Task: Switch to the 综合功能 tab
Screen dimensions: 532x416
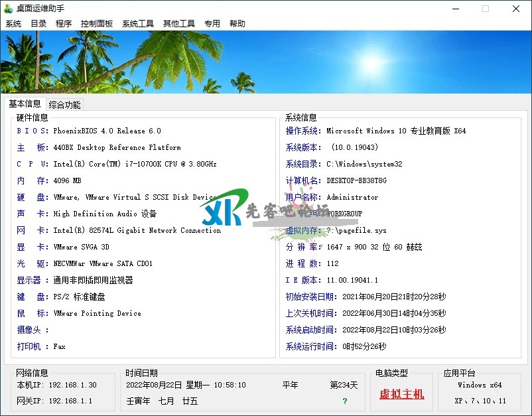Action: [64, 105]
